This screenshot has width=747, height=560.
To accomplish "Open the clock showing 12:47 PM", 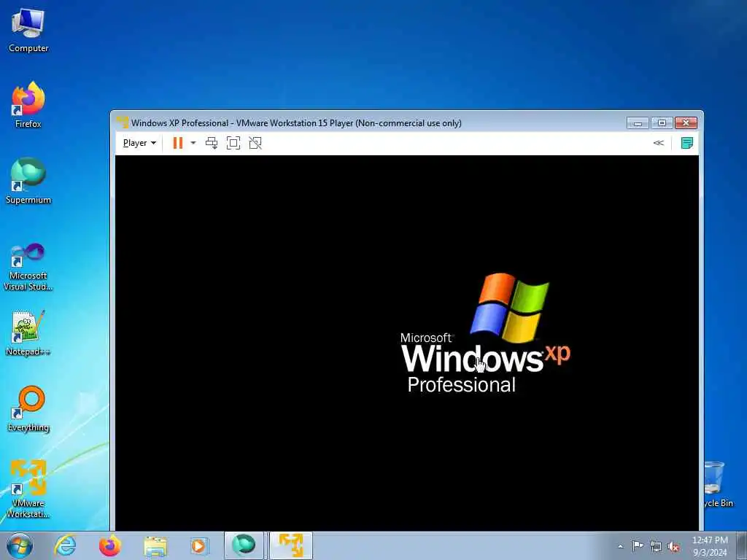I will click(710, 546).
